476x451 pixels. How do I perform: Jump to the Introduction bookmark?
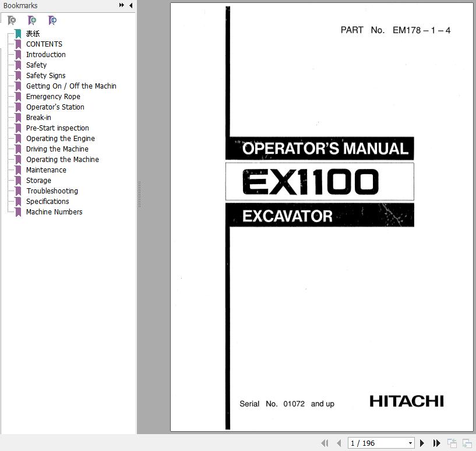coord(46,55)
